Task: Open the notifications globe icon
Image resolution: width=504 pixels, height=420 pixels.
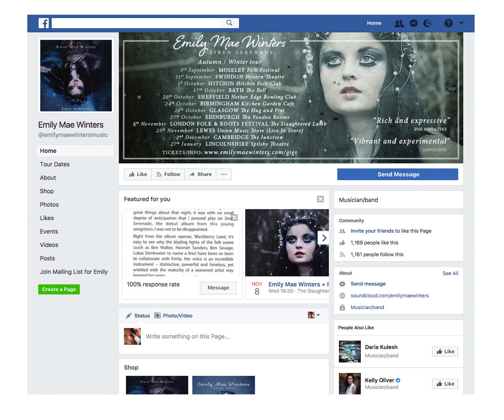Action: click(428, 24)
